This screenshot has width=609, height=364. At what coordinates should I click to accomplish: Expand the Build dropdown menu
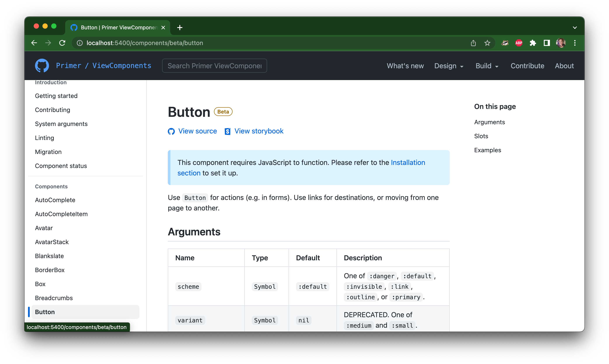coord(487,66)
